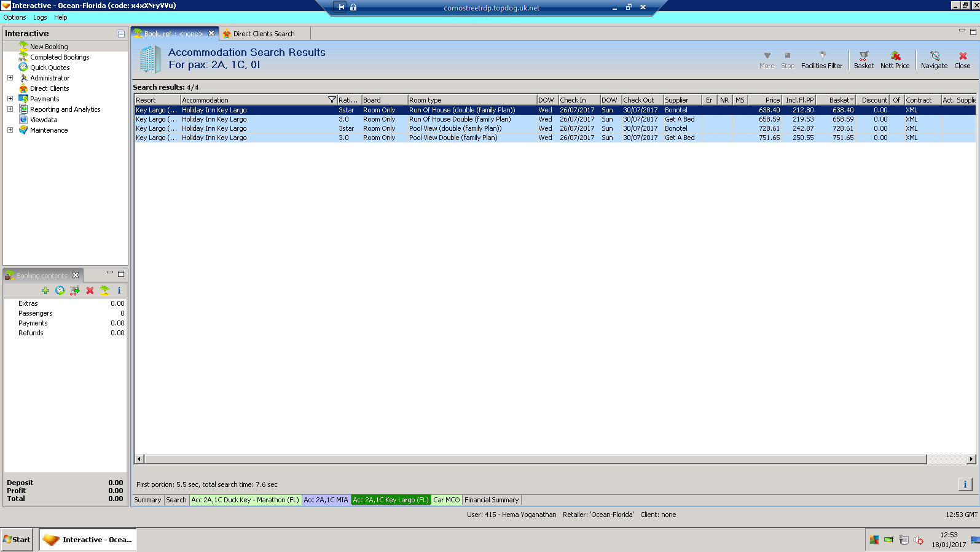Open the Car MCO tab
The image size is (980, 552).
[446, 500]
